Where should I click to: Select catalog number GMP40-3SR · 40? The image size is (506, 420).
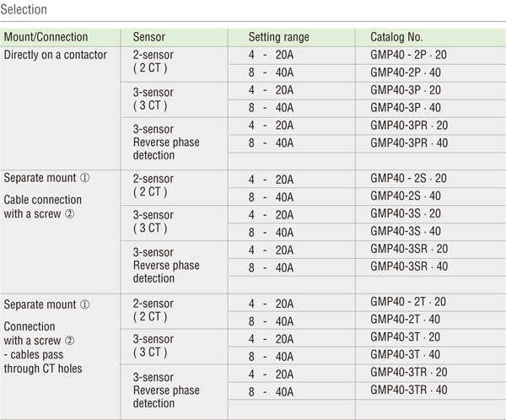point(412,267)
